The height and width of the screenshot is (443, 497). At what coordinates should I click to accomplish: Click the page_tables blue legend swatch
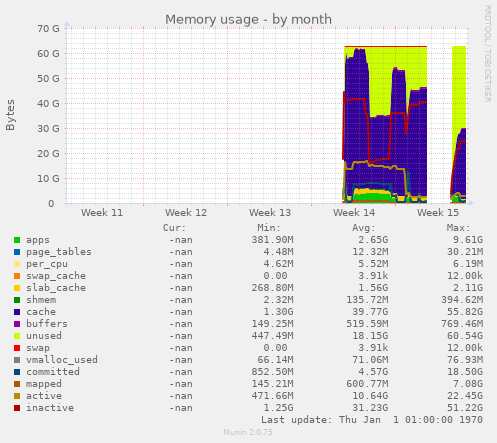[x=17, y=252]
